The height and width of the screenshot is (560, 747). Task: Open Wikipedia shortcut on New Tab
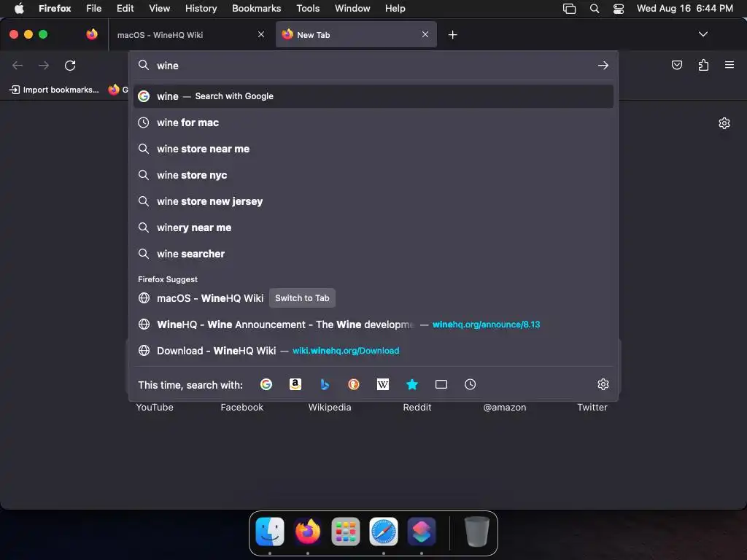[330, 407]
